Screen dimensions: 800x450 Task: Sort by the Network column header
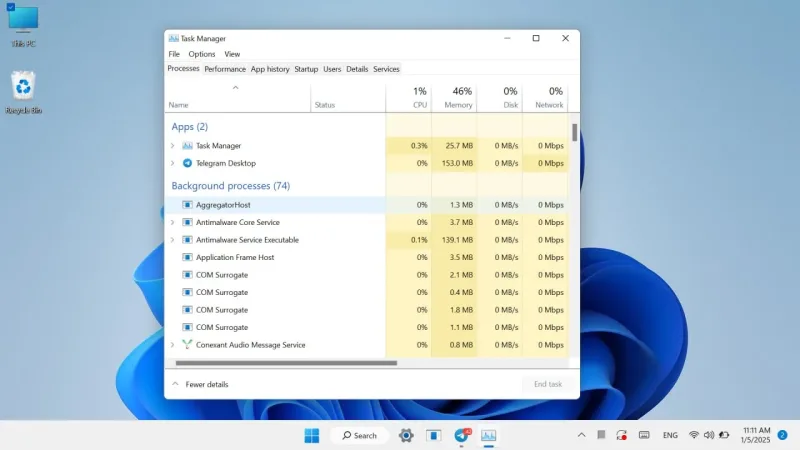coord(545,98)
